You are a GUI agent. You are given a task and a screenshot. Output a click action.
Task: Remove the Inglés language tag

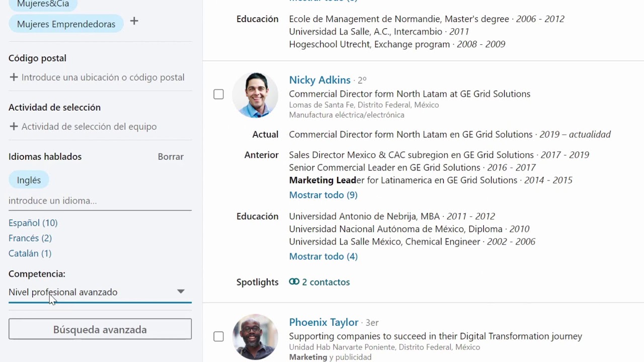point(29,180)
